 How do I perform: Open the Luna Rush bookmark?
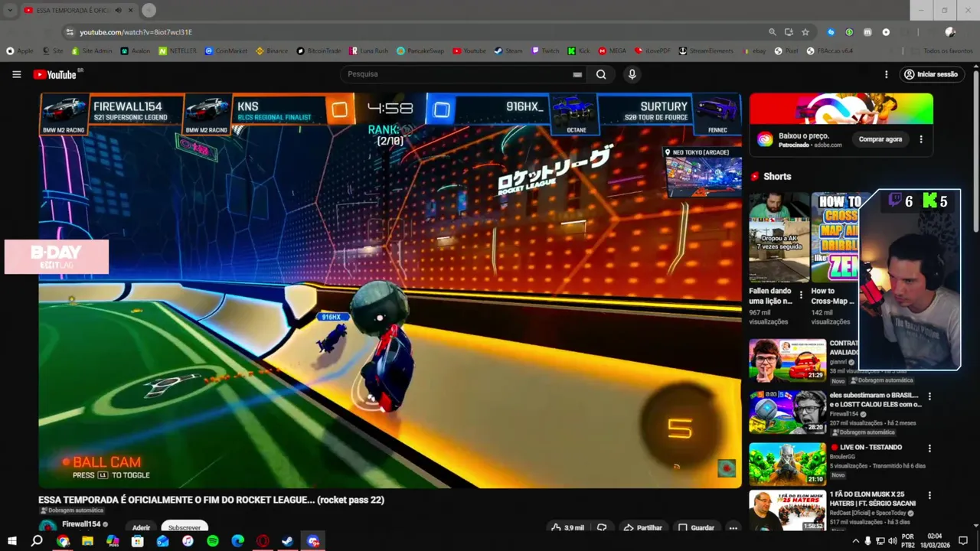369,51
